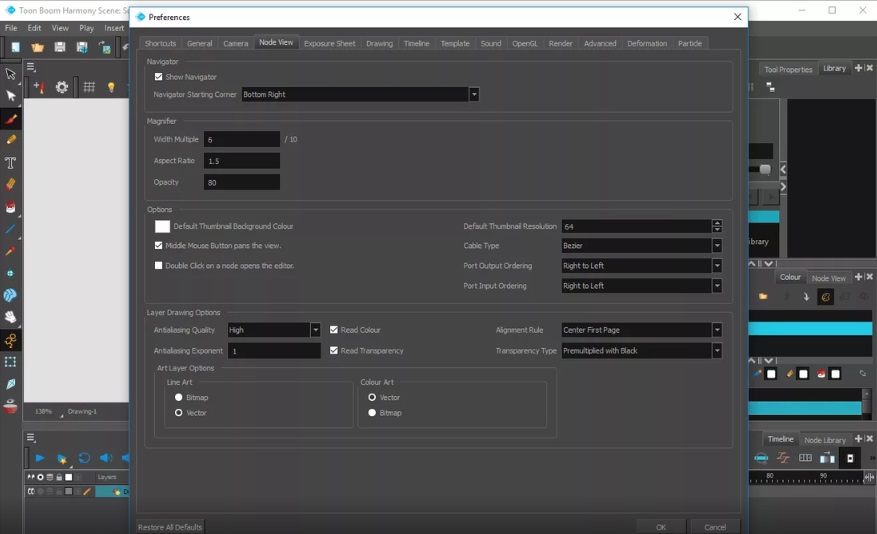Viewport: 877px width, 534px height.
Task: Select the Hand tool
Action: 11,317
